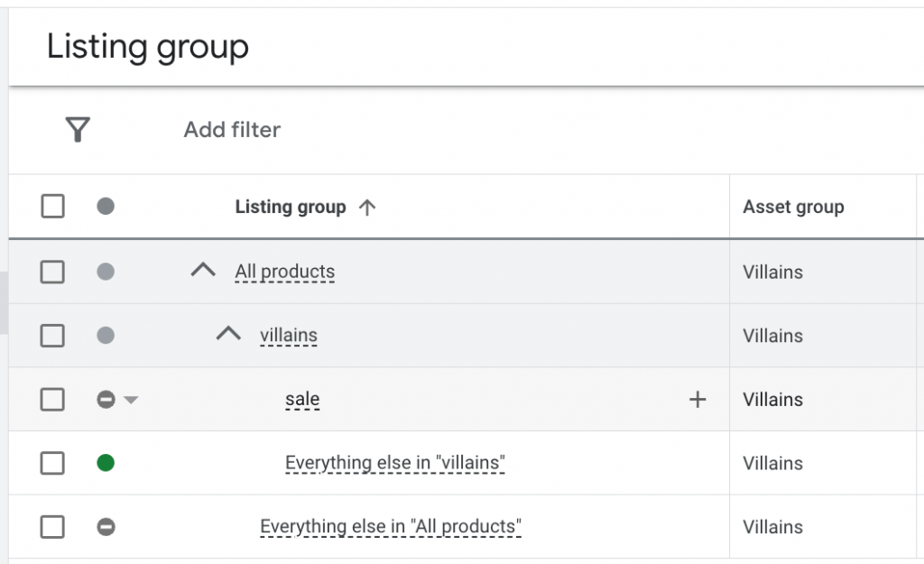Viewport: 924px width, 564px height.
Task: Open the status dropdown arrow in the sale row
Action: pos(131,400)
